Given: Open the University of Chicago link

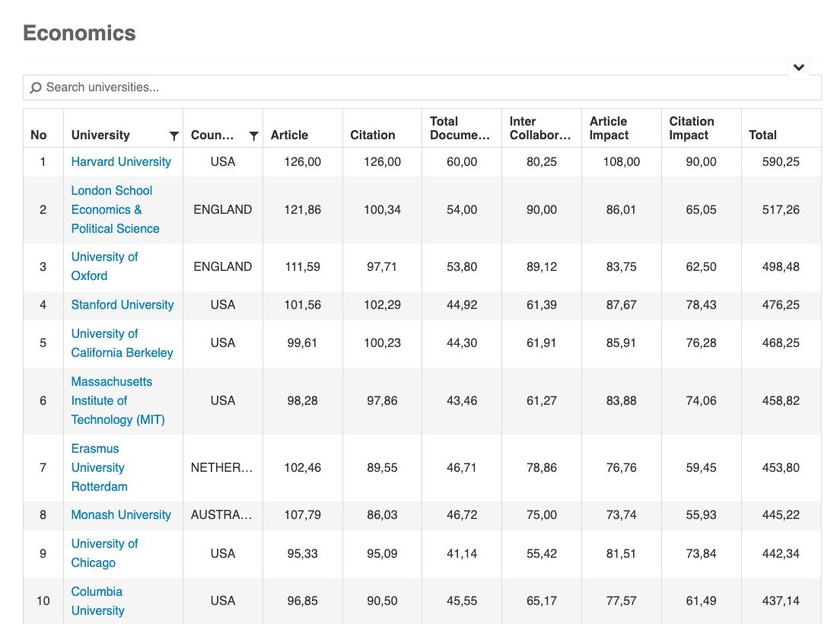Looking at the screenshot, I should 104,553.
